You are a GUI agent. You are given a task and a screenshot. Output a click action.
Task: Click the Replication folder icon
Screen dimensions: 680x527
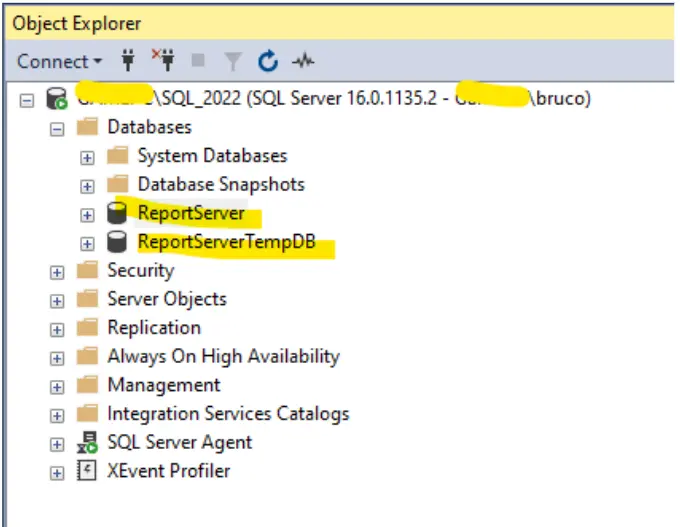click(x=88, y=327)
